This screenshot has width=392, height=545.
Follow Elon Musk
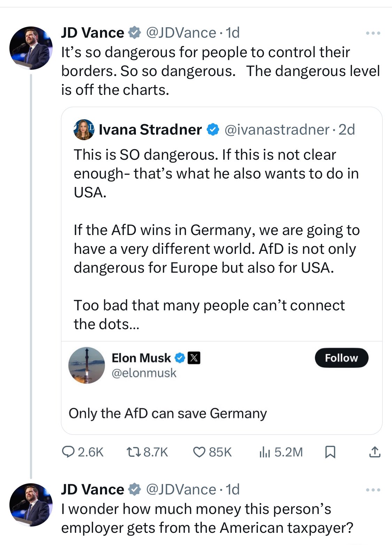click(341, 358)
